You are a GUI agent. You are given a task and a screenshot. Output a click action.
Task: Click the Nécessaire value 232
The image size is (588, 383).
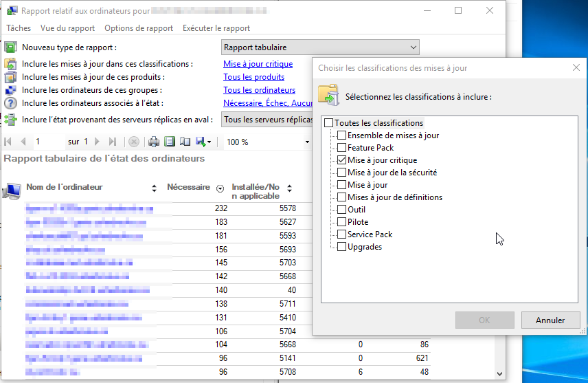[221, 208]
